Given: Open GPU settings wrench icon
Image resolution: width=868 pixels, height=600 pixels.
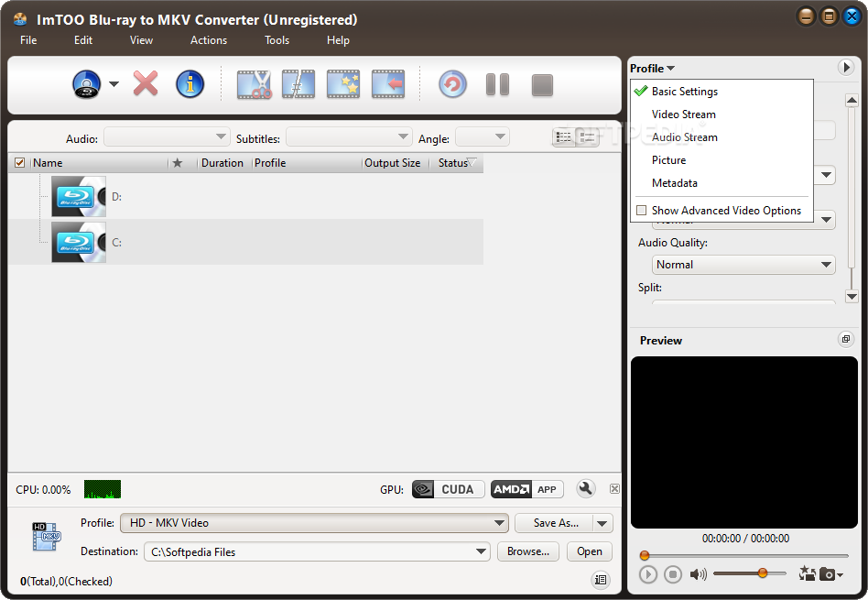Looking at the screenshot, I should [x=586, y=488].
